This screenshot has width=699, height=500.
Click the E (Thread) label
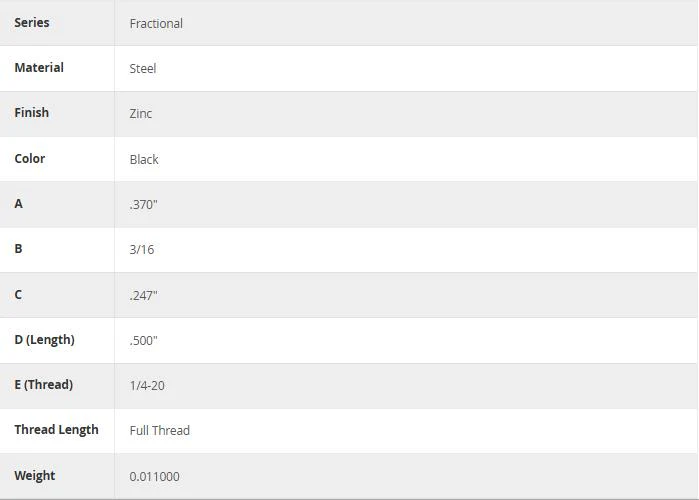click(43, 385)
